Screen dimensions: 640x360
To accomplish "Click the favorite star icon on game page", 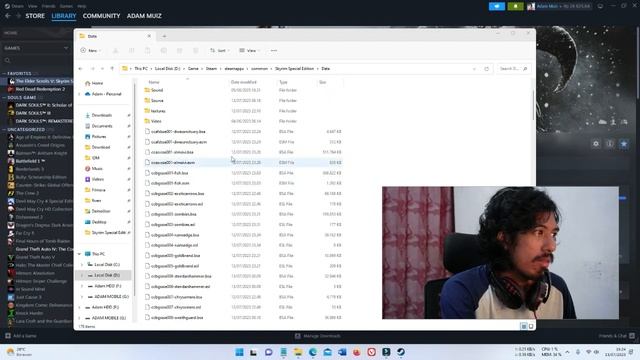I will (624, 144).
